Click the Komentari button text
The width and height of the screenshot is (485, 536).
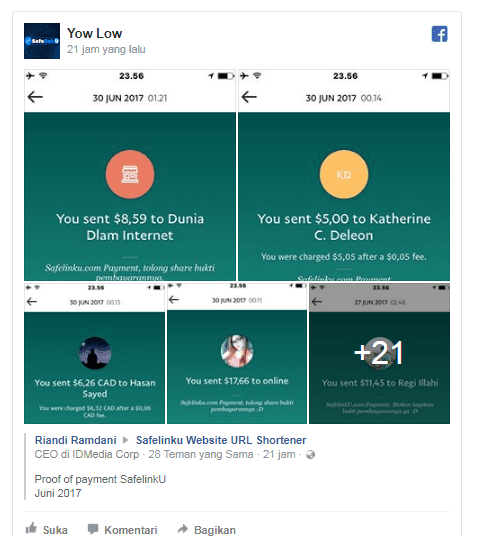pyautogui.click(x=131, y=530)
